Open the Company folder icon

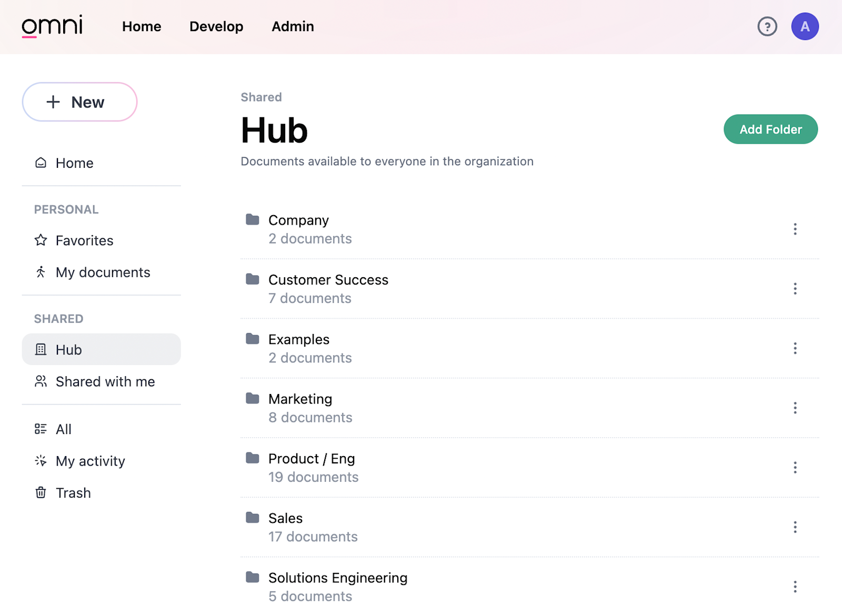pos(253,220)
